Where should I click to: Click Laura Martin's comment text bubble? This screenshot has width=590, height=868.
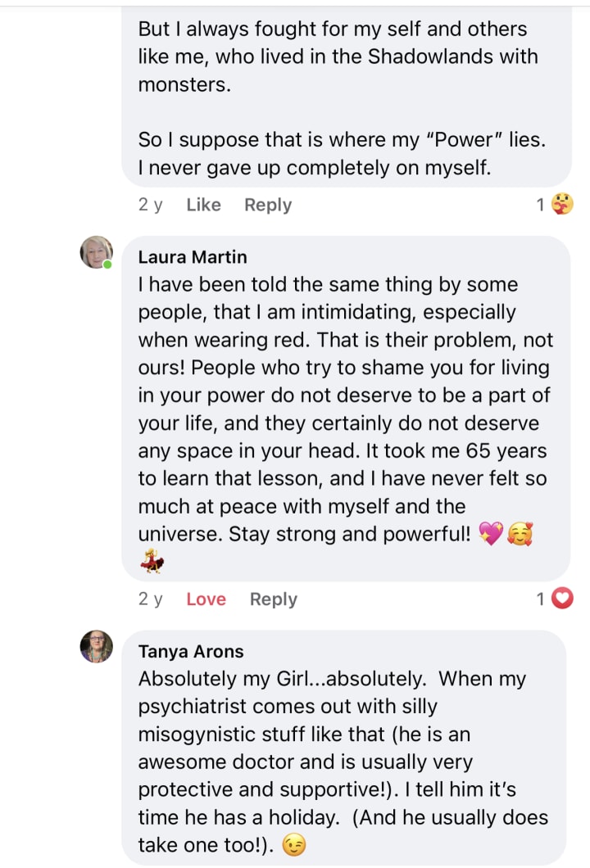344,409
